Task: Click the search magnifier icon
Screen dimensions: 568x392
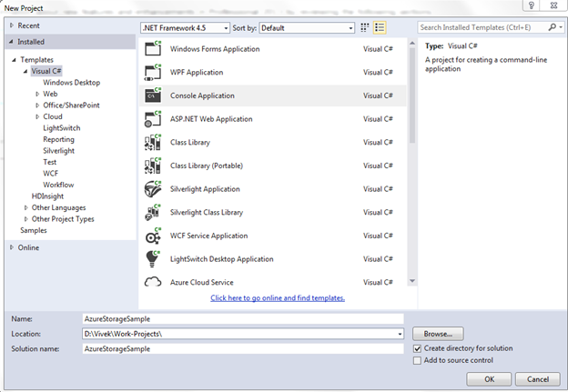Action: [552, 27]
